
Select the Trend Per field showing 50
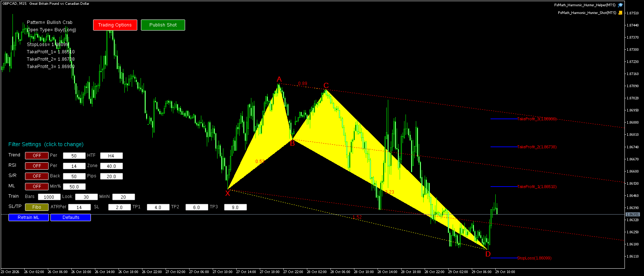pyautogui.click(x=74, y=156)
